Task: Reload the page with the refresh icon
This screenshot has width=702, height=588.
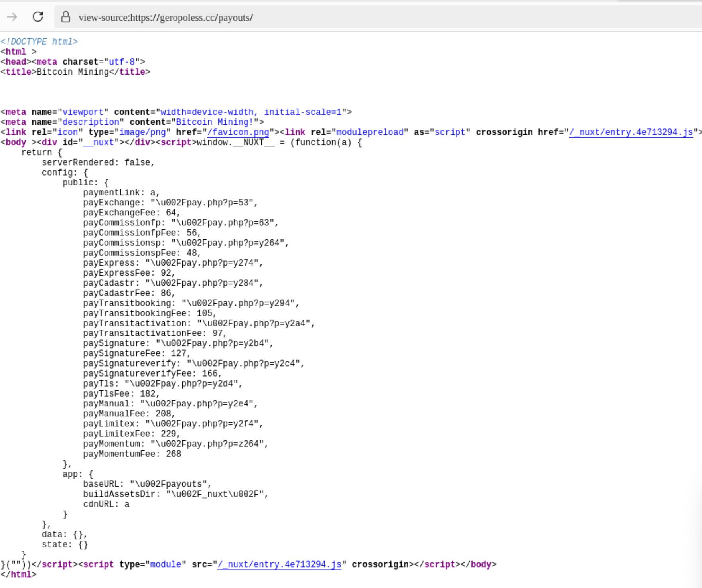Action: point(38,17)
